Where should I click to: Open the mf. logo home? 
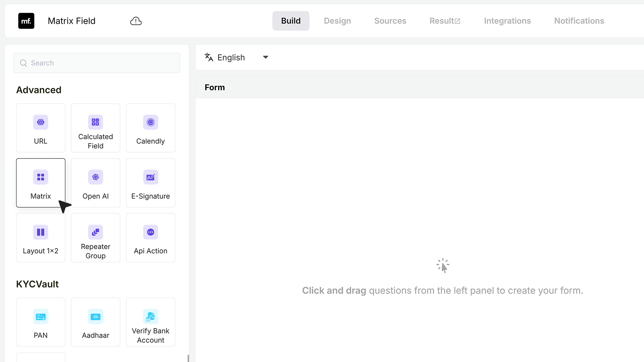pyautogui.click(x=26, y=21)
